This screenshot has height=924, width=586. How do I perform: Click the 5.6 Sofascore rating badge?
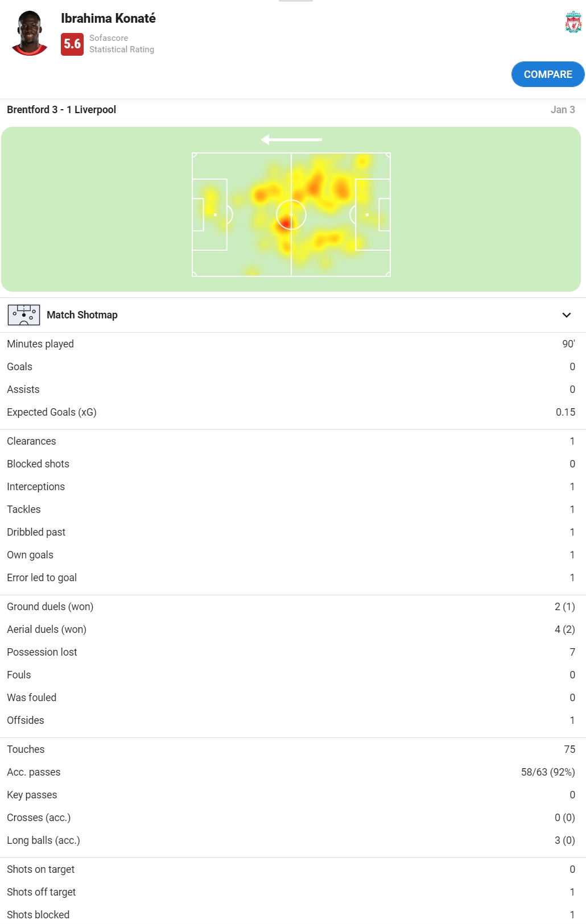tap(72, 44)
